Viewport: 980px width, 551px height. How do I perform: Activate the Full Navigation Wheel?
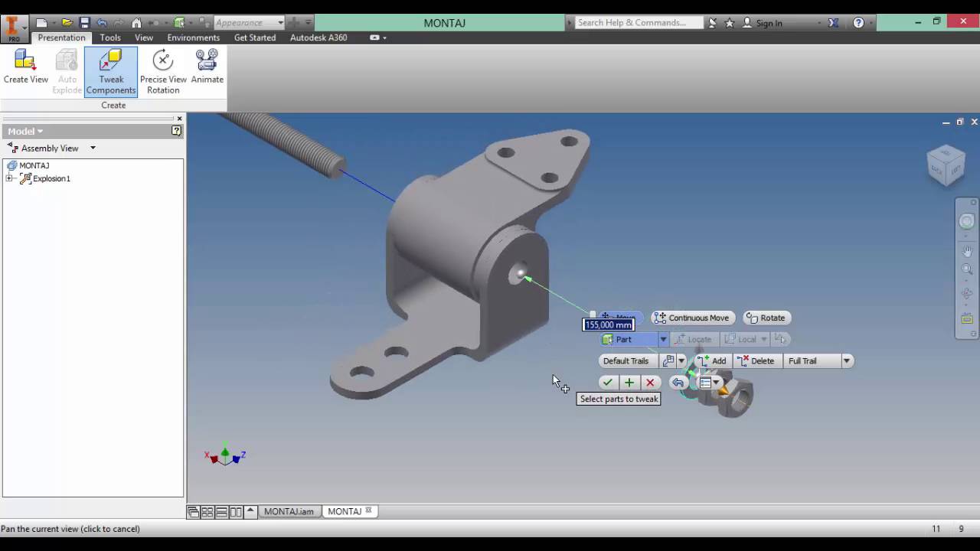tap(967, 221)
